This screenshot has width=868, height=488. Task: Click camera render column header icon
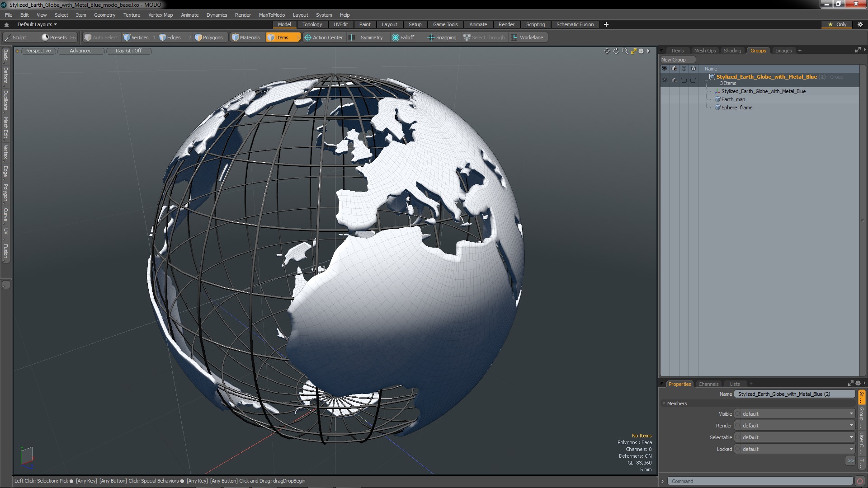click(674, 69)
